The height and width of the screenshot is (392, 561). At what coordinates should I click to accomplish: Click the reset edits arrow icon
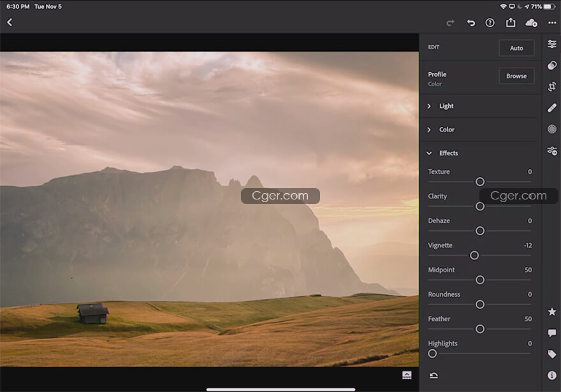coord(433,375)
